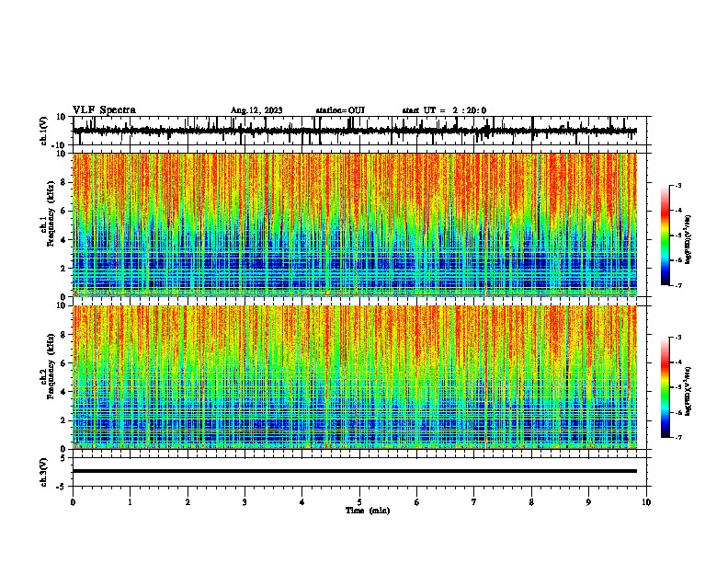
Task: Click the "3" tick on the time axis
Action: click(x=245, y=502)
